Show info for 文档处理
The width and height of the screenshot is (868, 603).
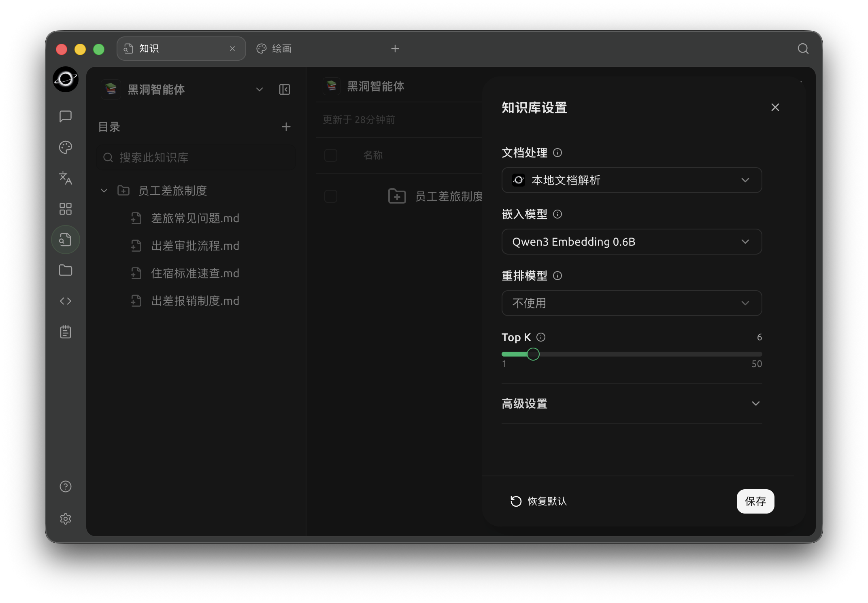point(557,153)
